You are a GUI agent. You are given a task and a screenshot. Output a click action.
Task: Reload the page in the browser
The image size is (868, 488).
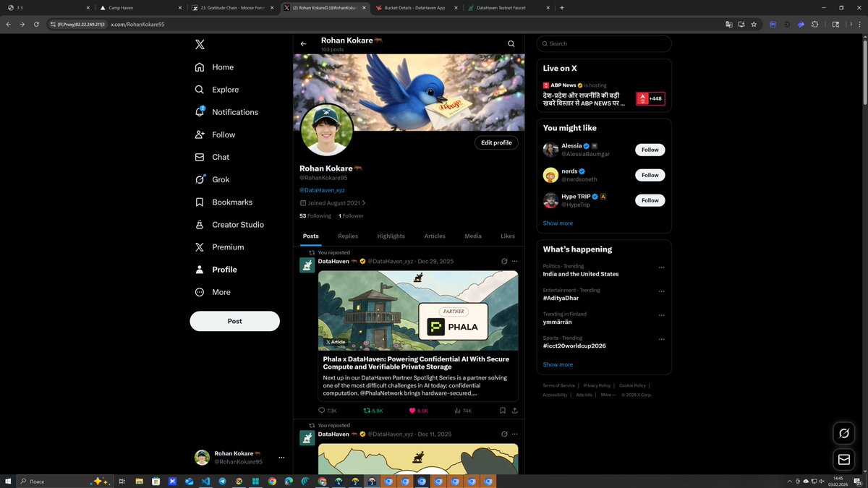point(36,24)
